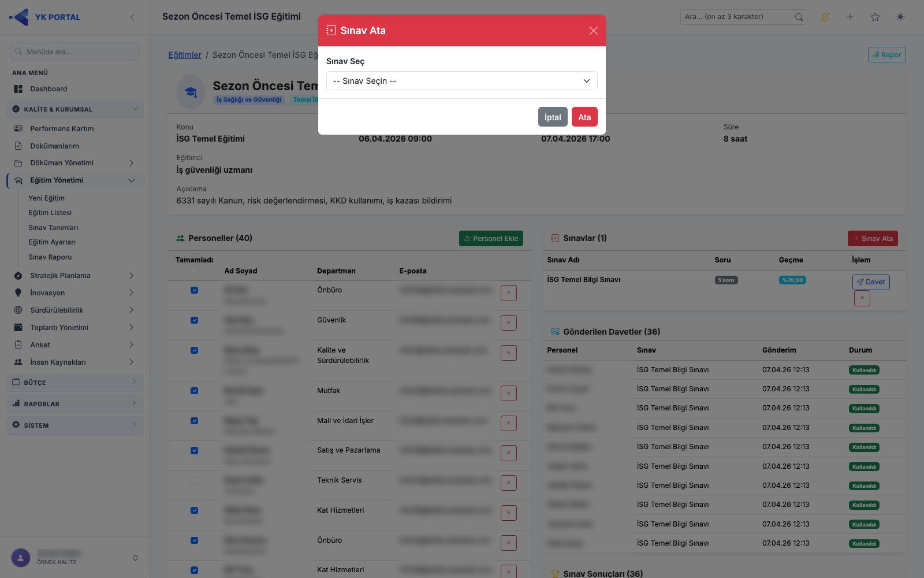
Task: Expand the RAPORLAR section
Action: point(75,403)
